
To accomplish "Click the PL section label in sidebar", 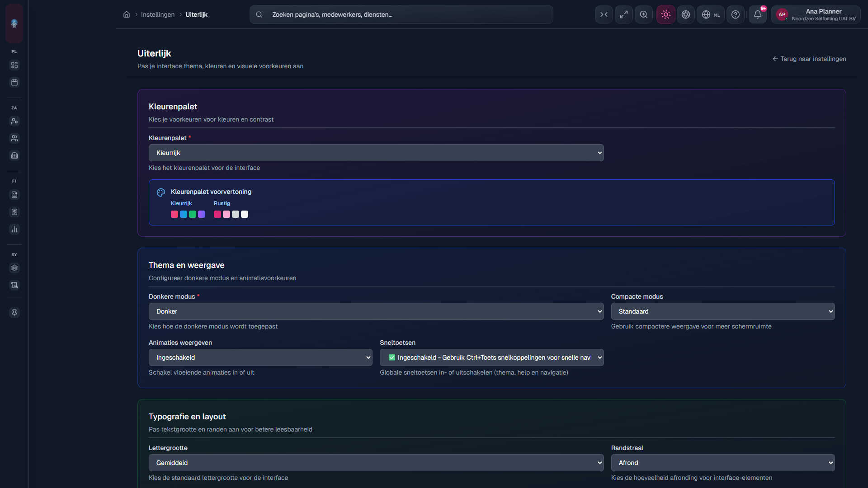I will (14, 52).
